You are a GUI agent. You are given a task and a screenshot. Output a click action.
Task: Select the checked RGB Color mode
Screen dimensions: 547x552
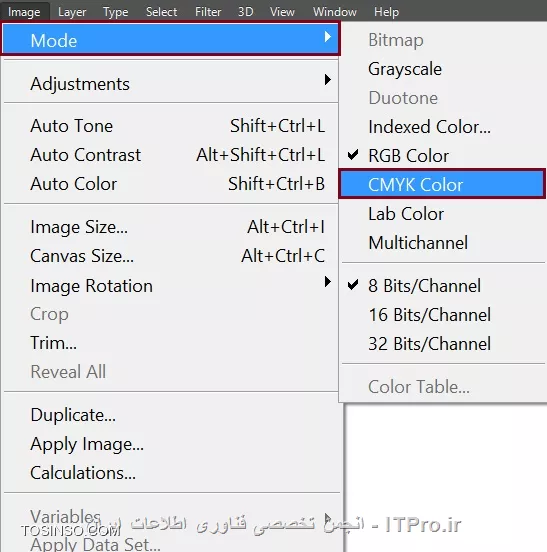443,155
